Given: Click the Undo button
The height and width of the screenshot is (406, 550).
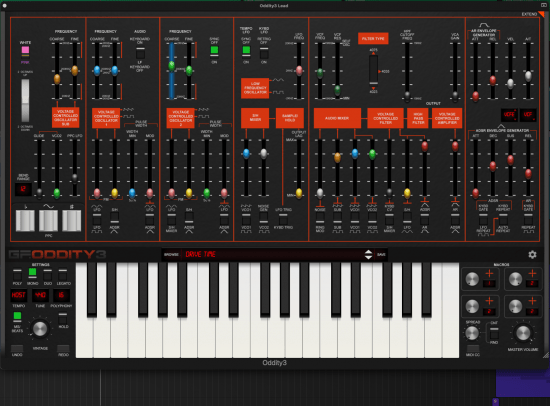Looking at the screenshot, I should pos(17,348).
